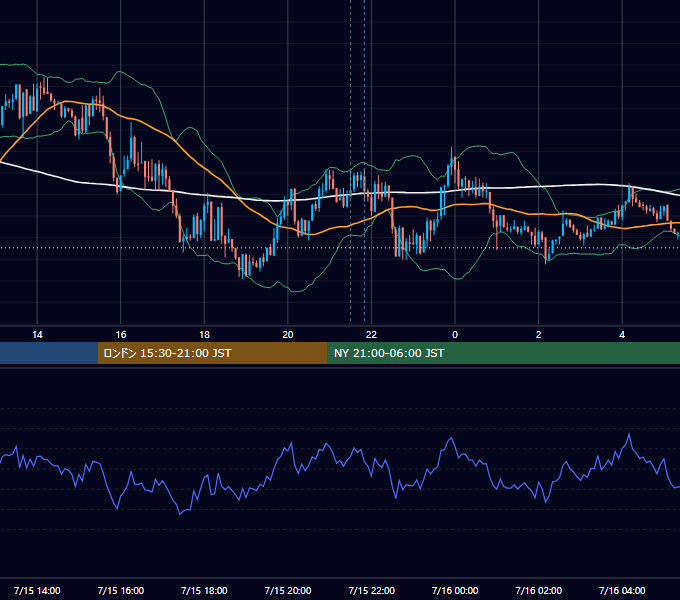Click the ロンドン 15:30-21:00 JST session band
The image size is (680, 600).
212,353
